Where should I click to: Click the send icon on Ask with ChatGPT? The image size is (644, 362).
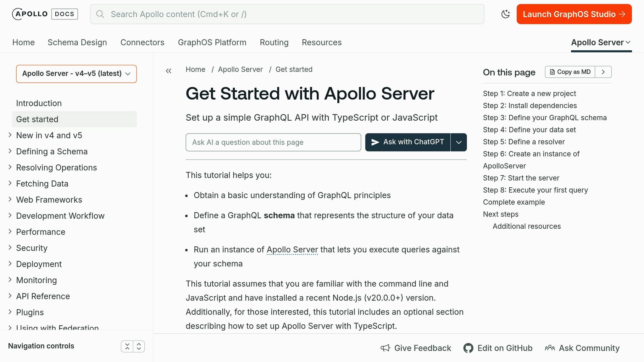pos(375,142)
